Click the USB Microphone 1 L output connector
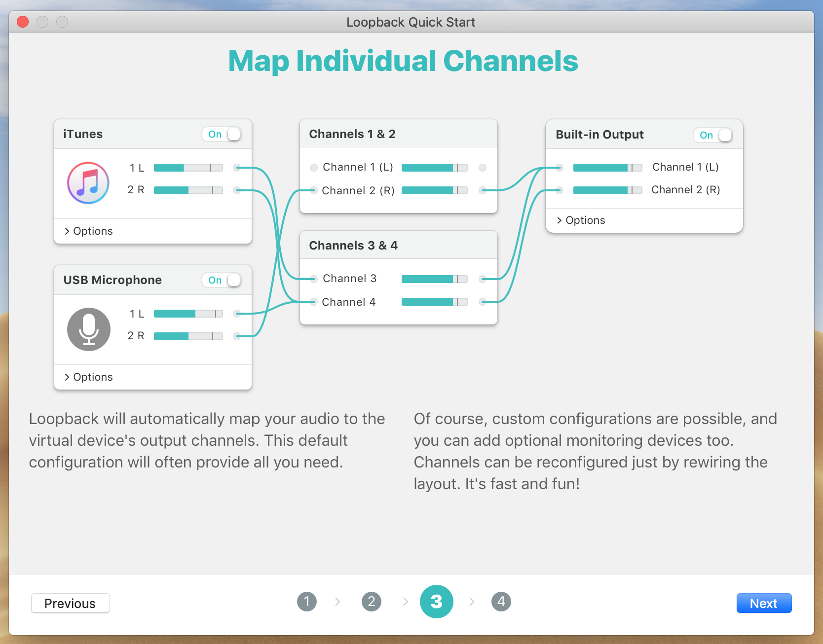This screenshot has height=644, width=823. [x=237, y=314]
